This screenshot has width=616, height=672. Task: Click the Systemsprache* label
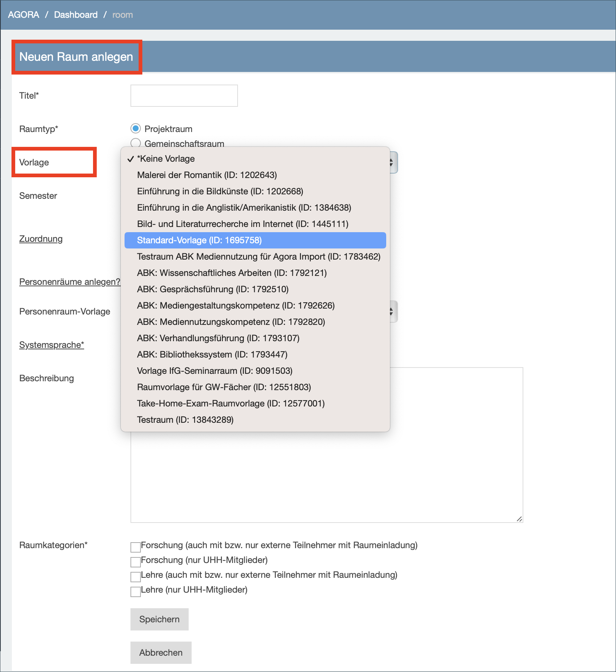[52, 345]
